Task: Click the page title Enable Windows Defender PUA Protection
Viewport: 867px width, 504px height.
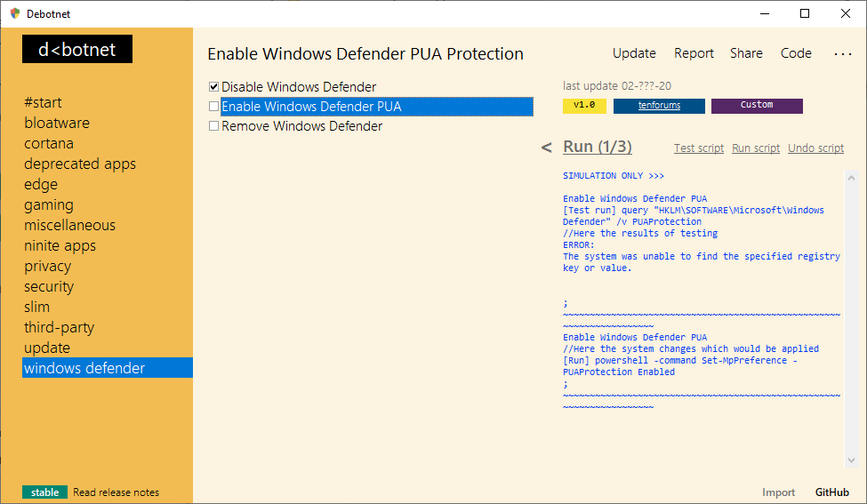Action: 365,53
